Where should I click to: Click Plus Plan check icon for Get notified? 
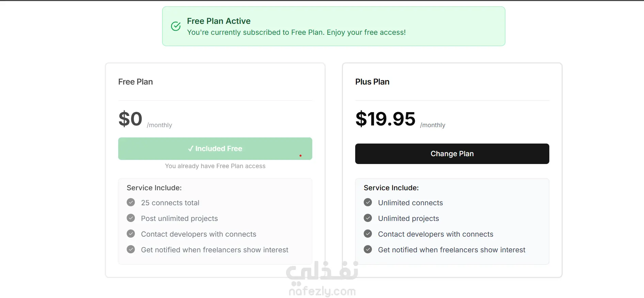tap(368, 250)
